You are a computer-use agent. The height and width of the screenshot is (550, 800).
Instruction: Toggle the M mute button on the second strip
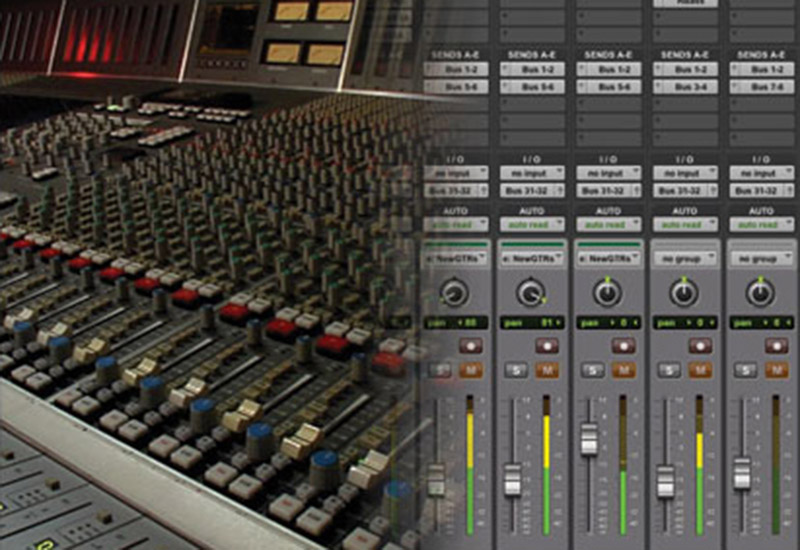pyautogui.click(x=547, y=370)
